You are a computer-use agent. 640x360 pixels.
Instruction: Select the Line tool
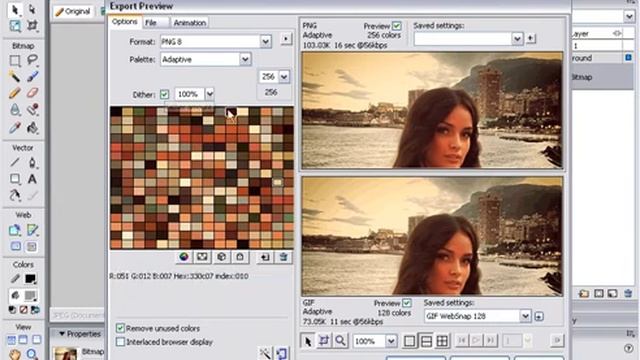click(15, 162)
